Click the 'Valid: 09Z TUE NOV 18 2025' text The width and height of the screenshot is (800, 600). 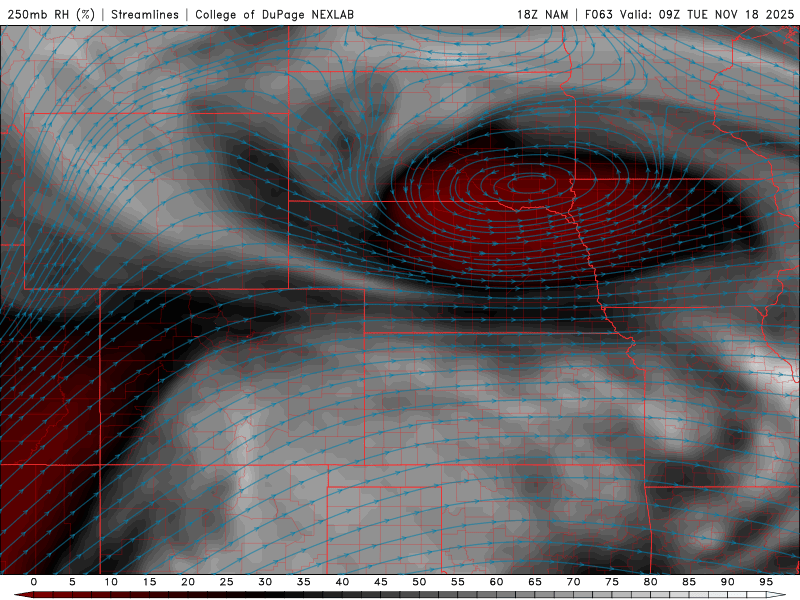[707, 14]
